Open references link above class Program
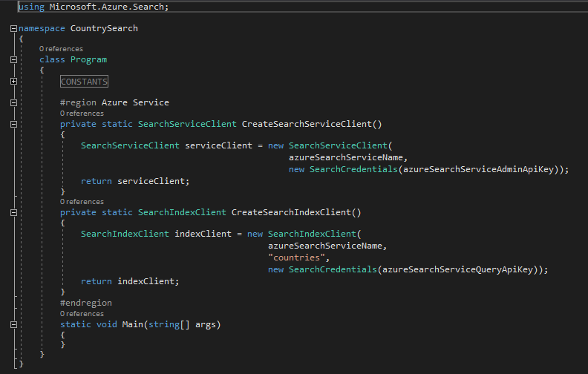 (x=61, y=49)
